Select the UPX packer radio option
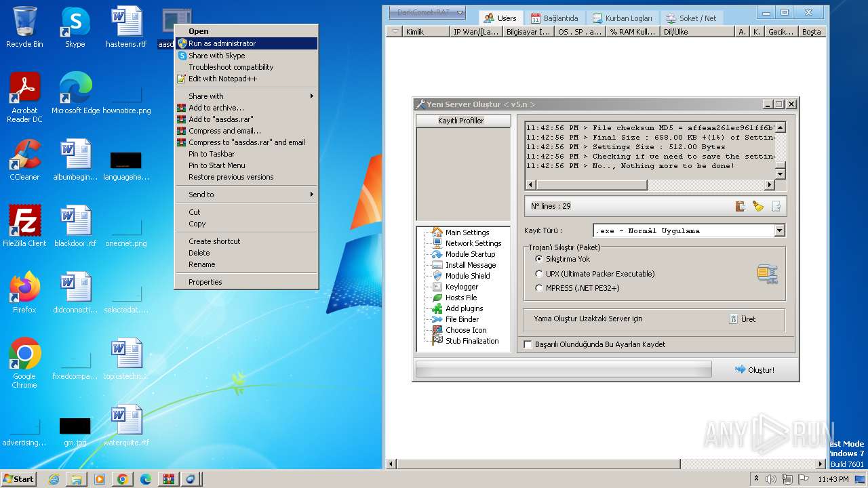This screenshot has width=868, height=488. click(595, 274)
